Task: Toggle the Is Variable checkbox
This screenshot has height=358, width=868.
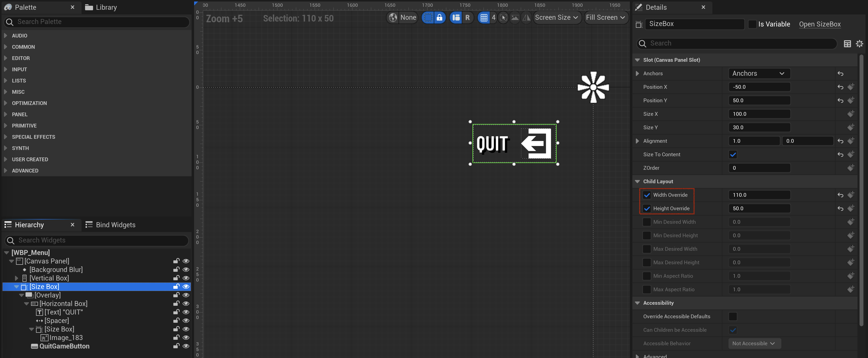Action: (752, 24)
